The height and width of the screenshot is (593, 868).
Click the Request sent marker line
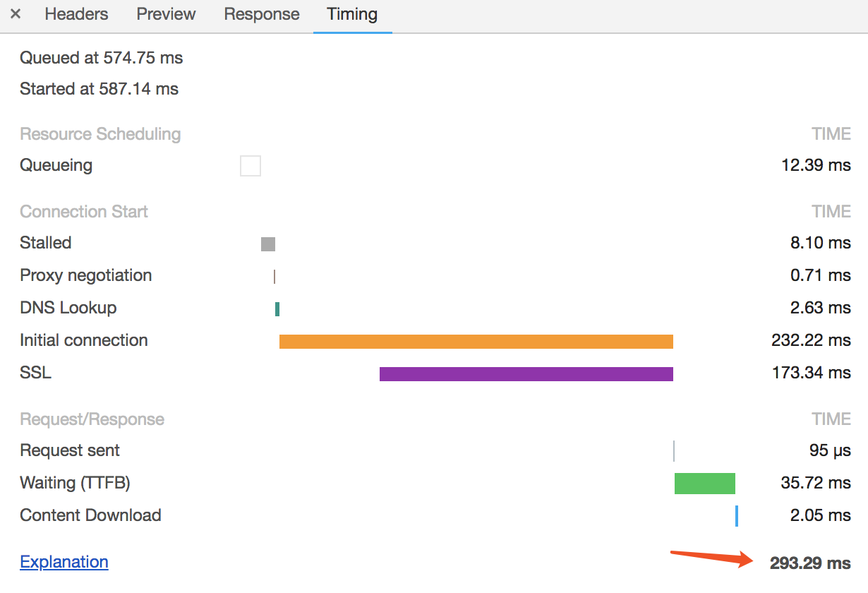(x=674, y=450)
